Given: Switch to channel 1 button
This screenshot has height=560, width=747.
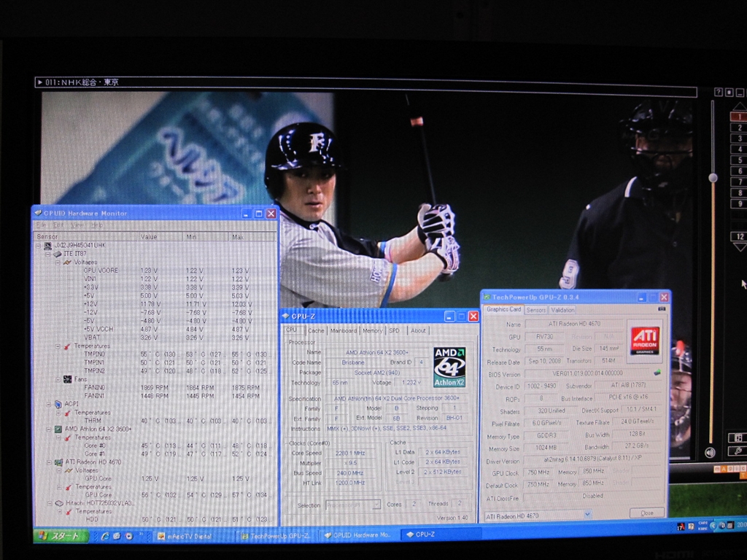Looking at the screenshot, I should 738,117.
